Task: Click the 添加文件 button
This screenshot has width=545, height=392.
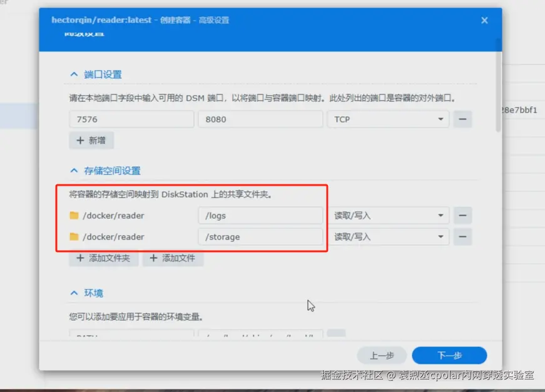Action: click(173, 258)
